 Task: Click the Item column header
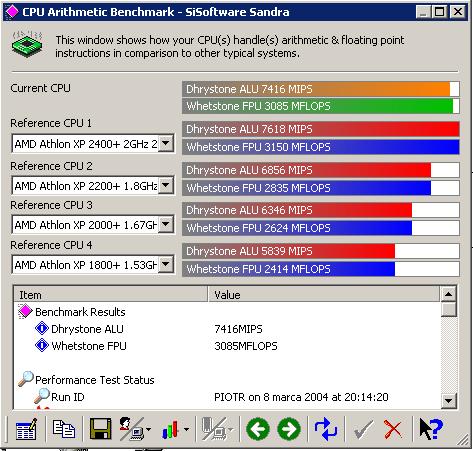111,294
